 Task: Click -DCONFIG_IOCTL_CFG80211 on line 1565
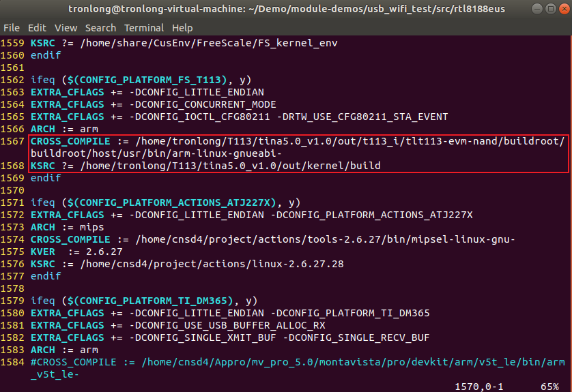[199, 117]
